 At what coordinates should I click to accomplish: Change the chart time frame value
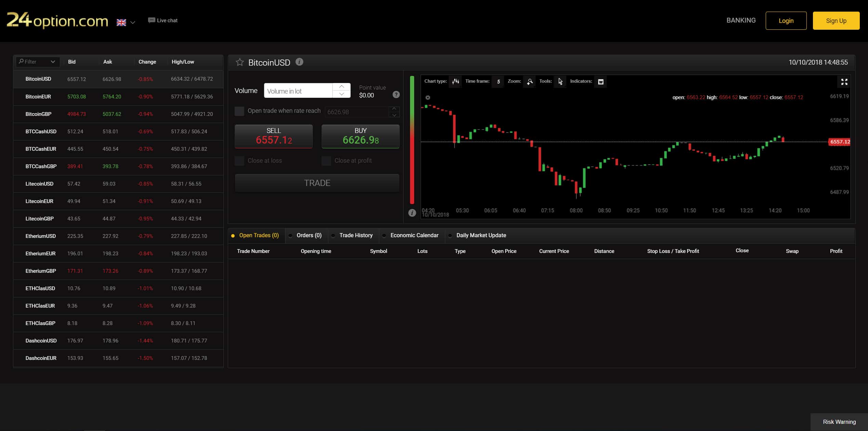pos(498,81)
